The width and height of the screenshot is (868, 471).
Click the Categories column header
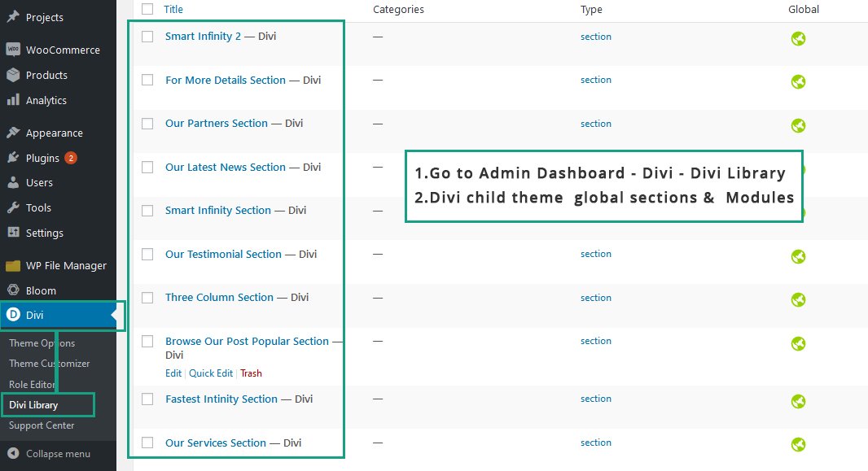398,10
